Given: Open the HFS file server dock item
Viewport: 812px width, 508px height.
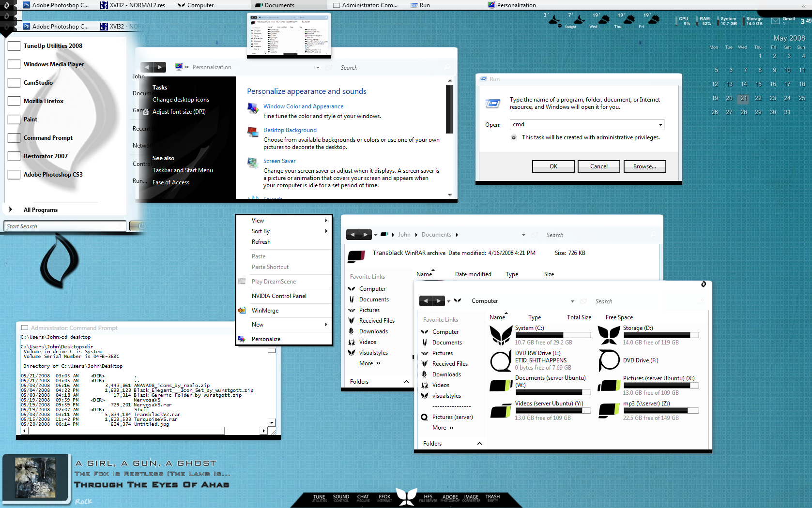Looking at the screenshot, I should tap(428, 498).
